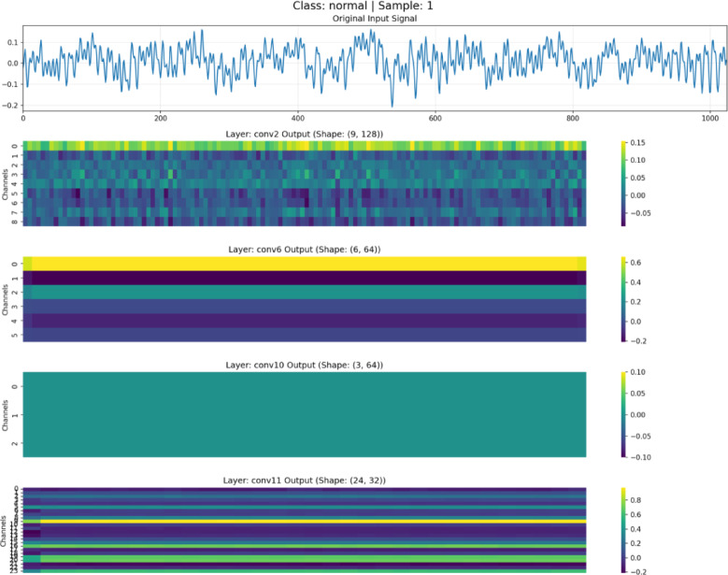Click the conv11 heatmap colorbar

pos(623,530)
